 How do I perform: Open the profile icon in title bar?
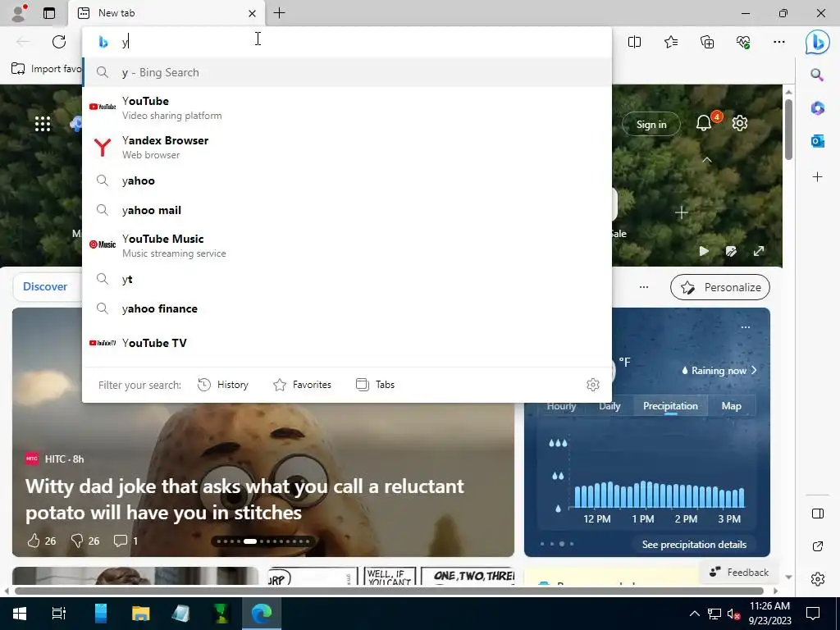coord(20,13)
